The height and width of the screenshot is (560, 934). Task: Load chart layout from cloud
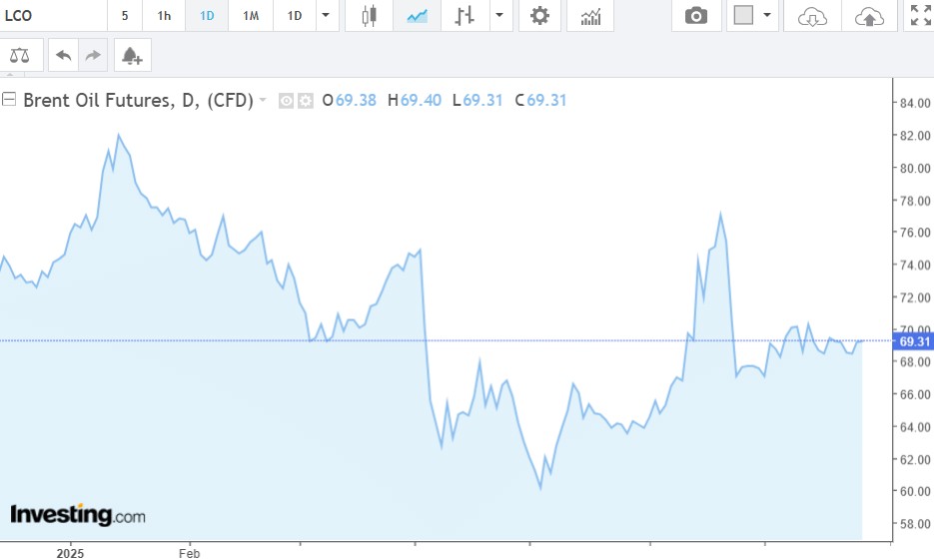(813, 16)
